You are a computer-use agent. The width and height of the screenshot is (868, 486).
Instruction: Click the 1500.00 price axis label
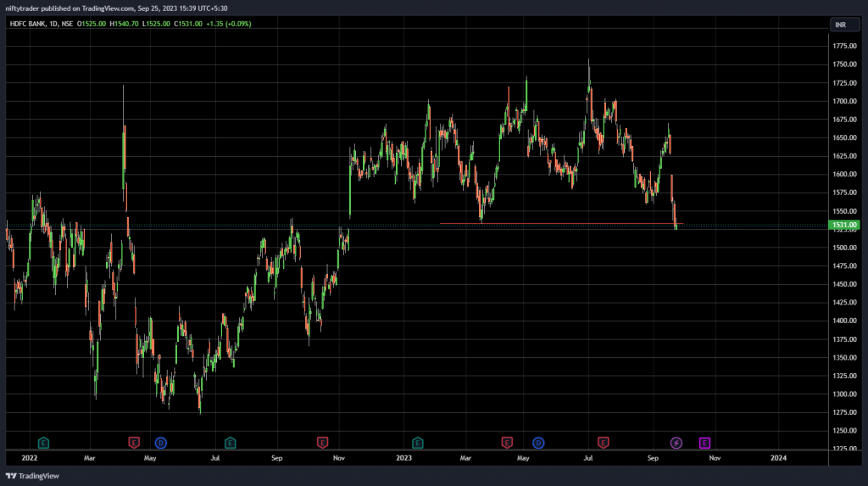pyautogui.click(x=845, y=248)
